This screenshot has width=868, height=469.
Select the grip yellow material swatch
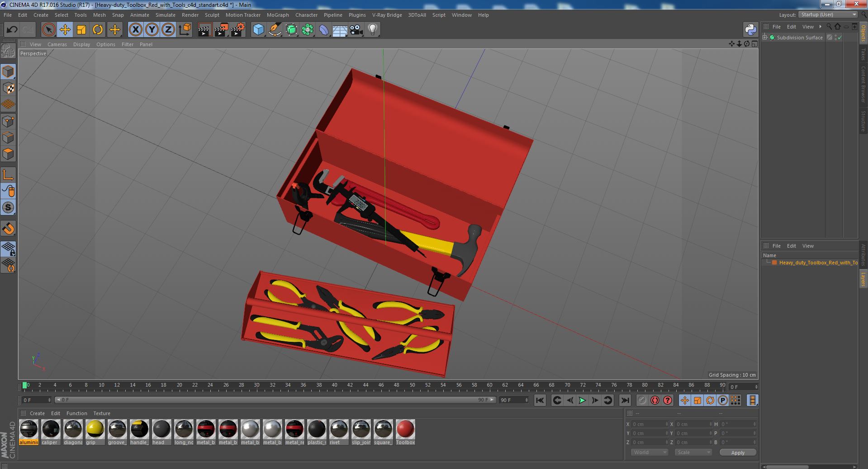point(95,432)
